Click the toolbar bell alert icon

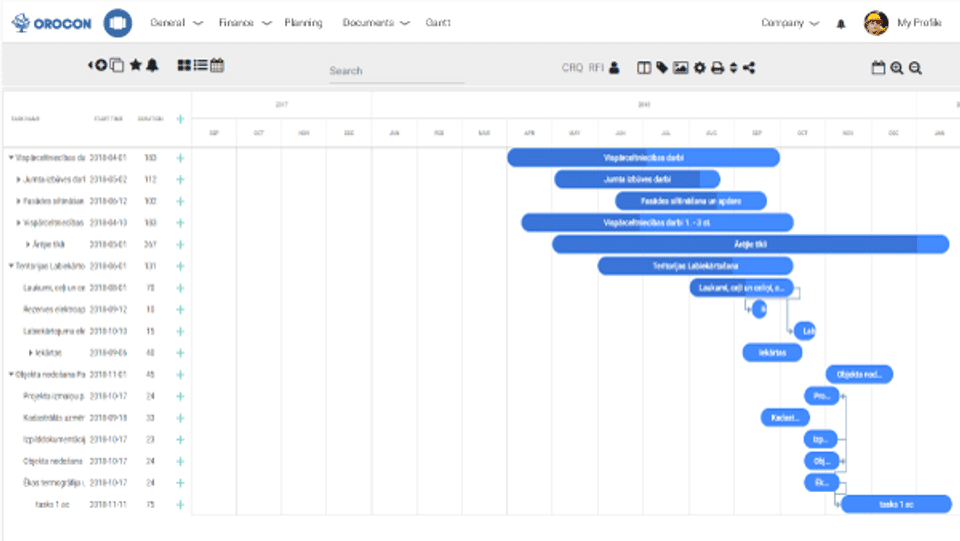coord(152,65)
